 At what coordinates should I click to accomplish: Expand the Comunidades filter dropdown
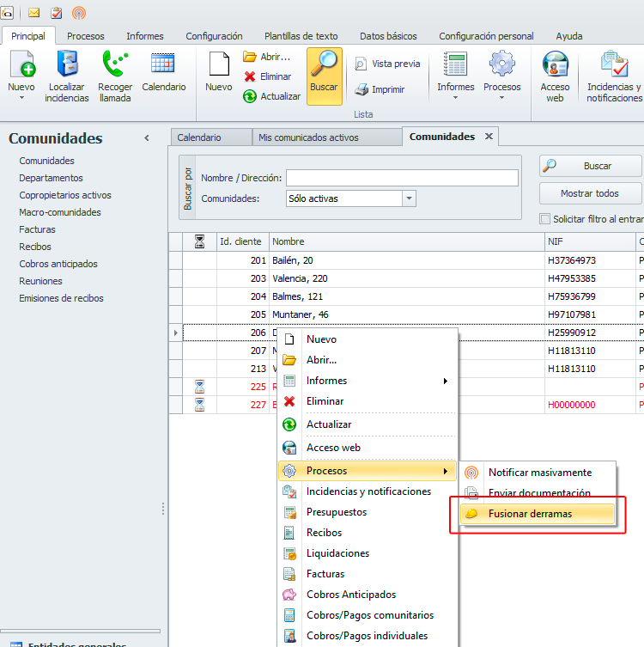tap(409, 198)
